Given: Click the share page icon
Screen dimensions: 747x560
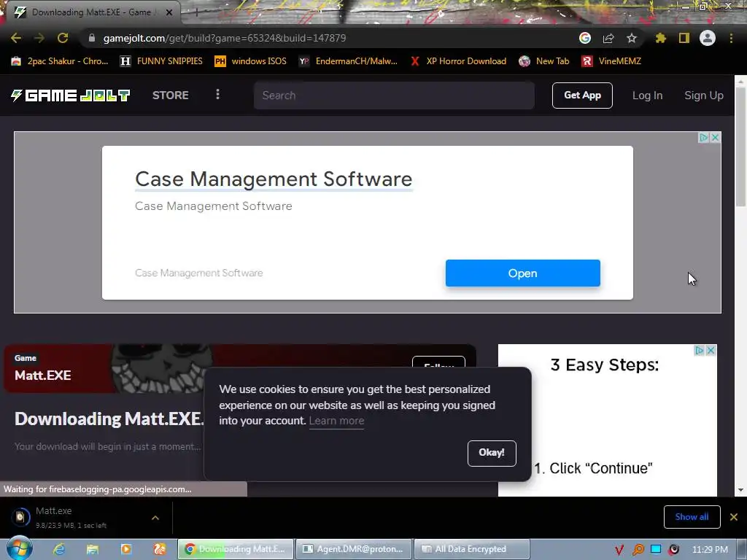Looking at the screenshot, I should click(x=608, y=38).
